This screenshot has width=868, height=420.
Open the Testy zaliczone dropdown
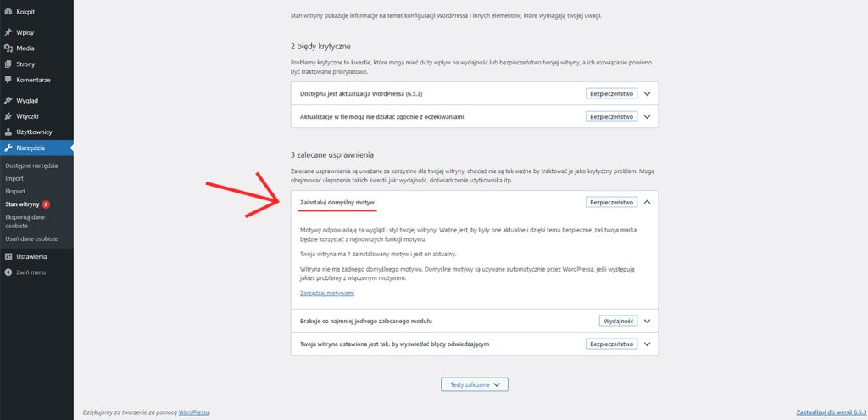[x=475, y=384]
